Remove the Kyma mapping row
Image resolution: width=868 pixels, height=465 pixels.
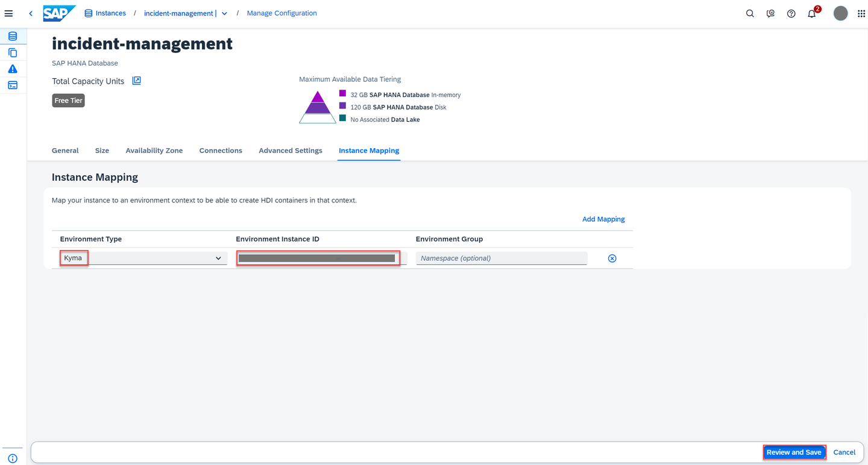(x=612, y=258)
